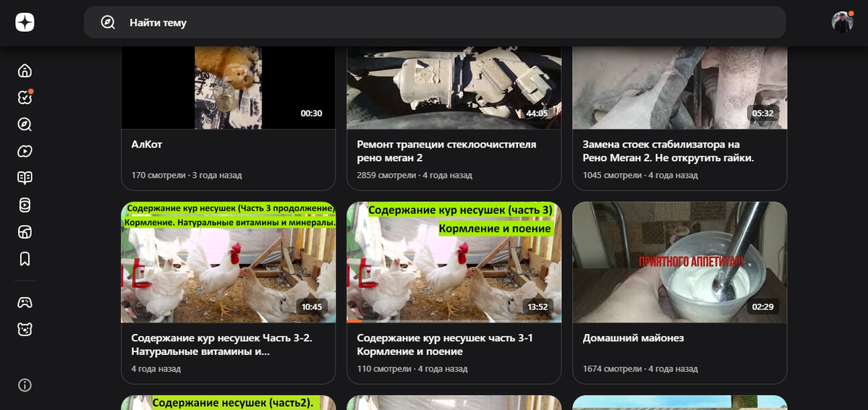Screen dimensions: 868x410
Task: Open the АлКот cat video thumbnail
Action: point(228,87)
